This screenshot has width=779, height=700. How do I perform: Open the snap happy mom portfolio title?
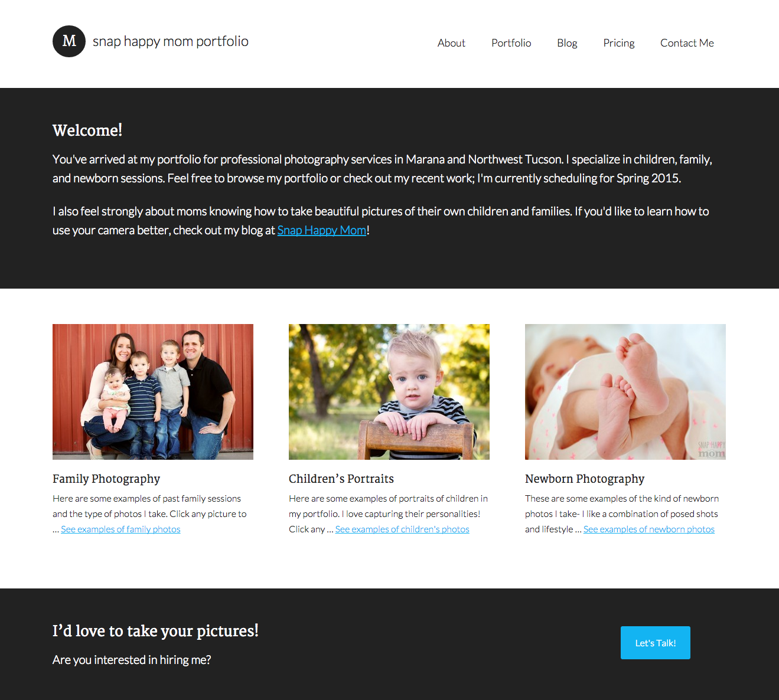tap(171, 41)
